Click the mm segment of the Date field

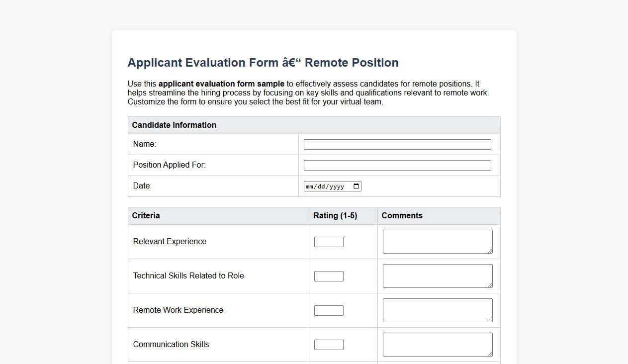coord(310,186)
